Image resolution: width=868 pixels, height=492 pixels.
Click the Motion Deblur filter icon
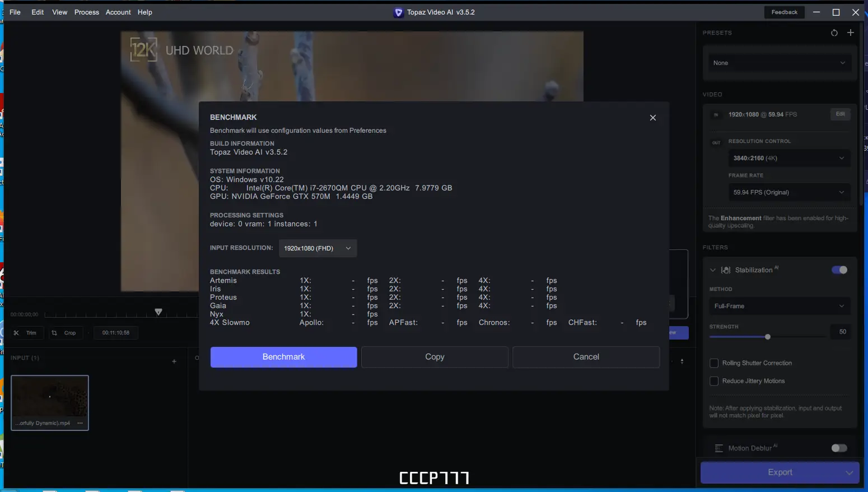click(x=719, y=448)
